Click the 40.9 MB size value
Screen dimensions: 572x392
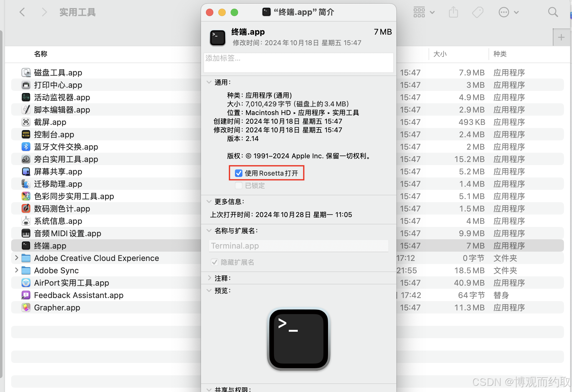point(469,283)
